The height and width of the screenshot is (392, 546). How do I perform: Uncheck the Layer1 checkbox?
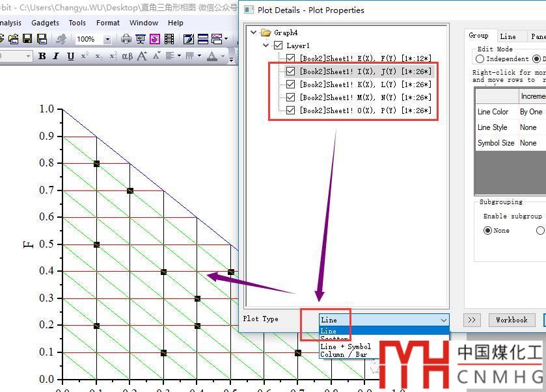click(x=279, y=46)
